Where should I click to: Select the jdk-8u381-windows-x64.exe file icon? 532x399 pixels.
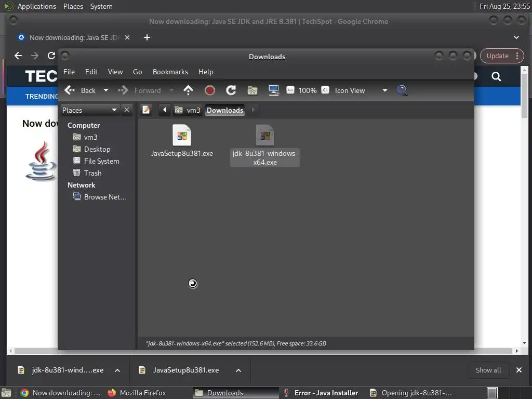pos(265,135)
